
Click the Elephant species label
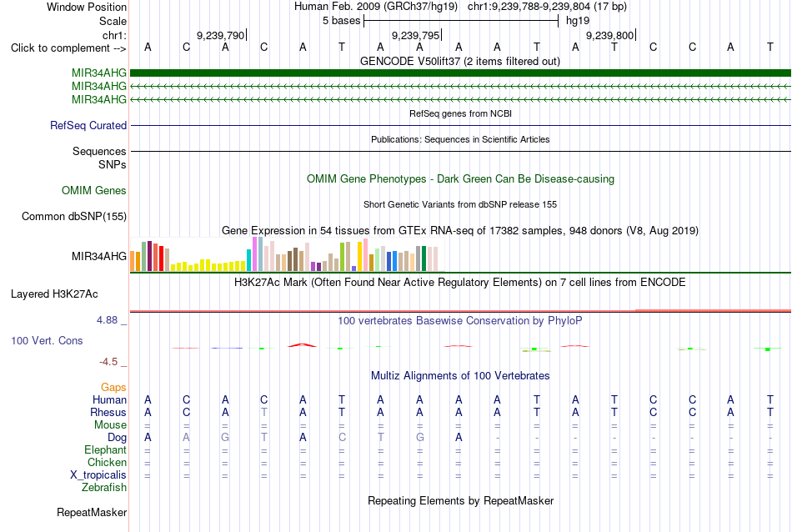tap(106, 449)
